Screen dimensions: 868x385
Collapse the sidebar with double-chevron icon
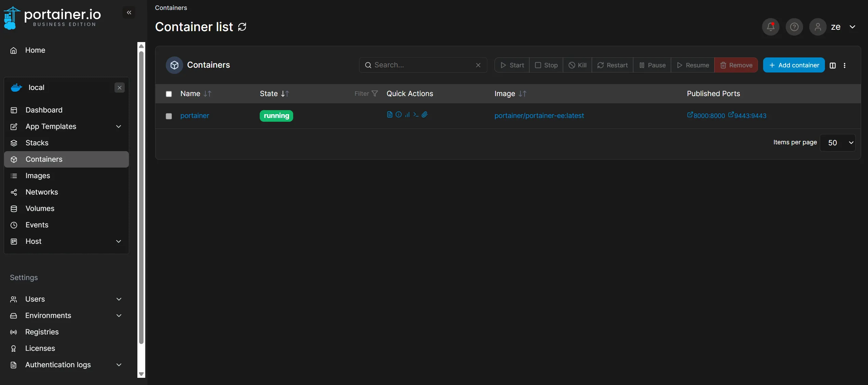pyautogui.click(x=129, y=13)
